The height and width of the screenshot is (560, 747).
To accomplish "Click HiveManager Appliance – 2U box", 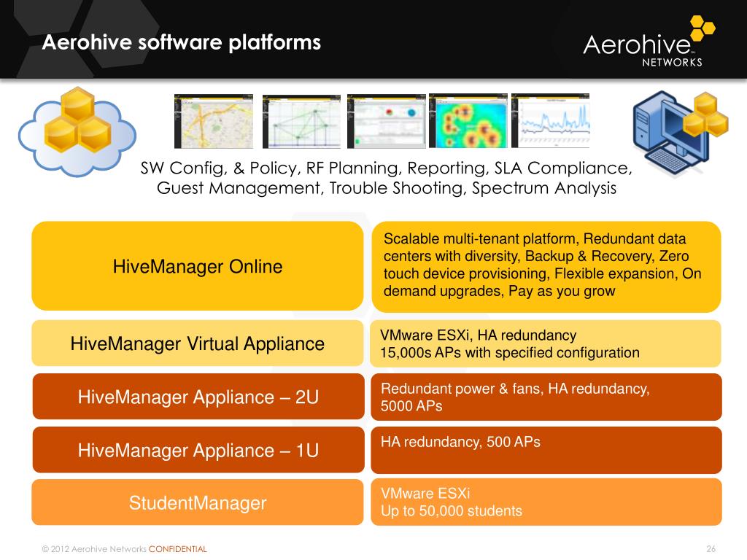I will click(x=198, y=397).
